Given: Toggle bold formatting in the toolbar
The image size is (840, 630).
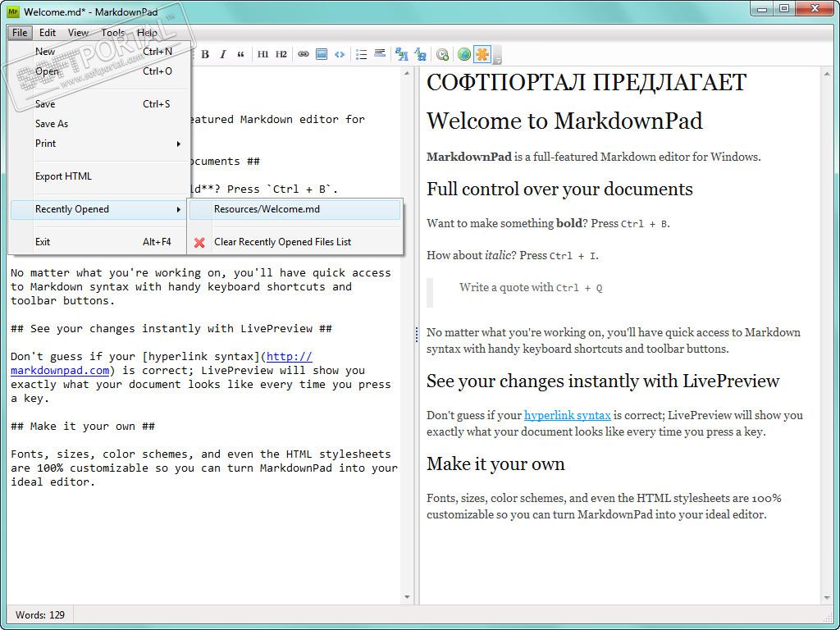Looking at the screenshot, I should click(204, 54).
